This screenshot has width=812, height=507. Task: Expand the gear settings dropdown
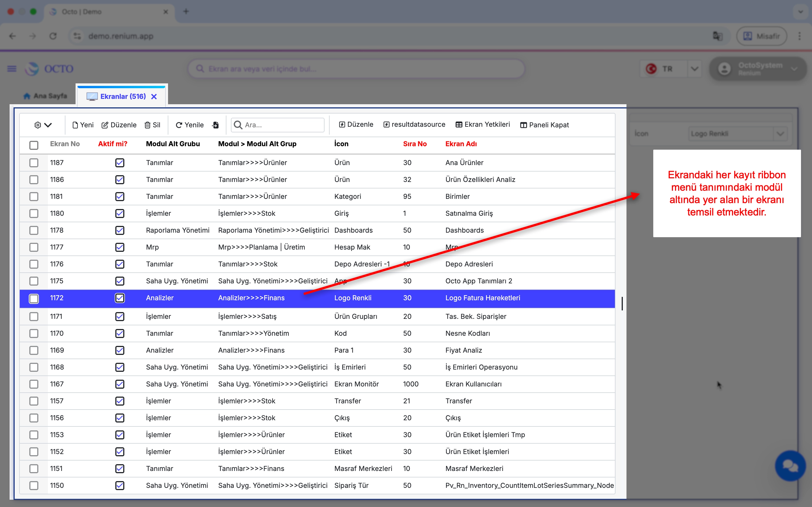(43, 125)
